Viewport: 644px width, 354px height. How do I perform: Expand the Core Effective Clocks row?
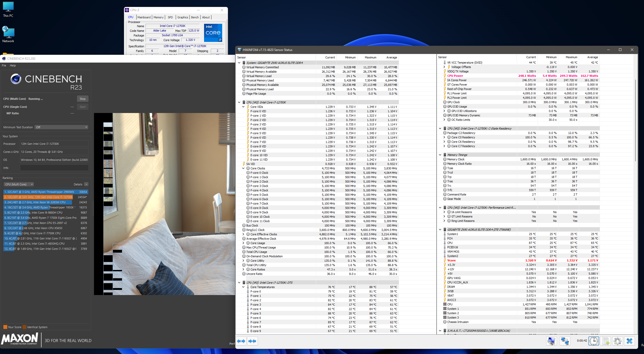tap(243, 234)
